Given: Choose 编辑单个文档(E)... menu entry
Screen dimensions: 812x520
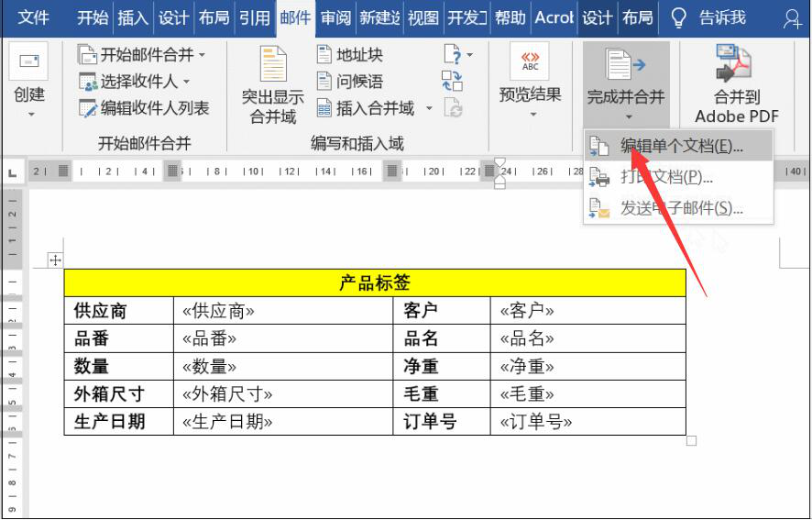Looking at the screenshot, I should [x=678, y=146].
